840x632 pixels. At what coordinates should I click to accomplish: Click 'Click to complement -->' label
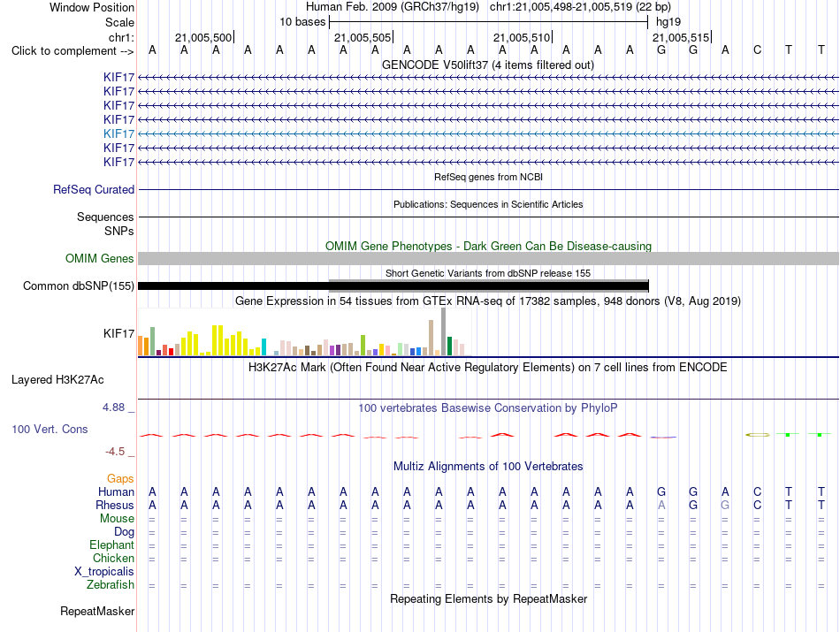[73, 51]
